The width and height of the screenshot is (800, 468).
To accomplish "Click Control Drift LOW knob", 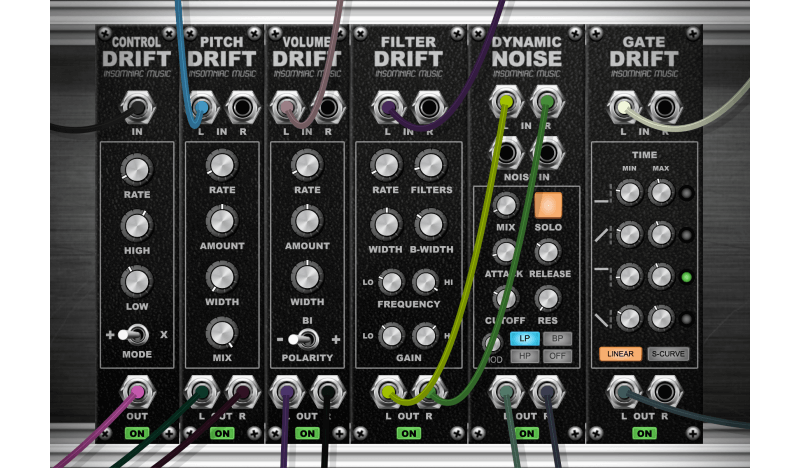I will [137, 282].
